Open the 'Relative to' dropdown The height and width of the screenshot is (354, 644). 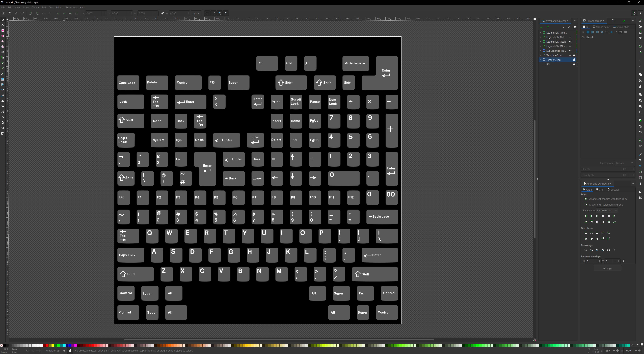(607, 210)
